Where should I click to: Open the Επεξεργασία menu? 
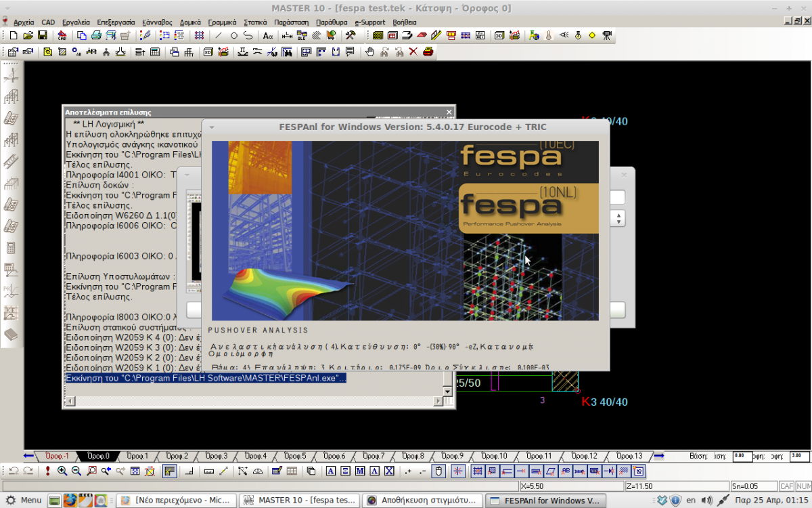(x=116, y=22)
